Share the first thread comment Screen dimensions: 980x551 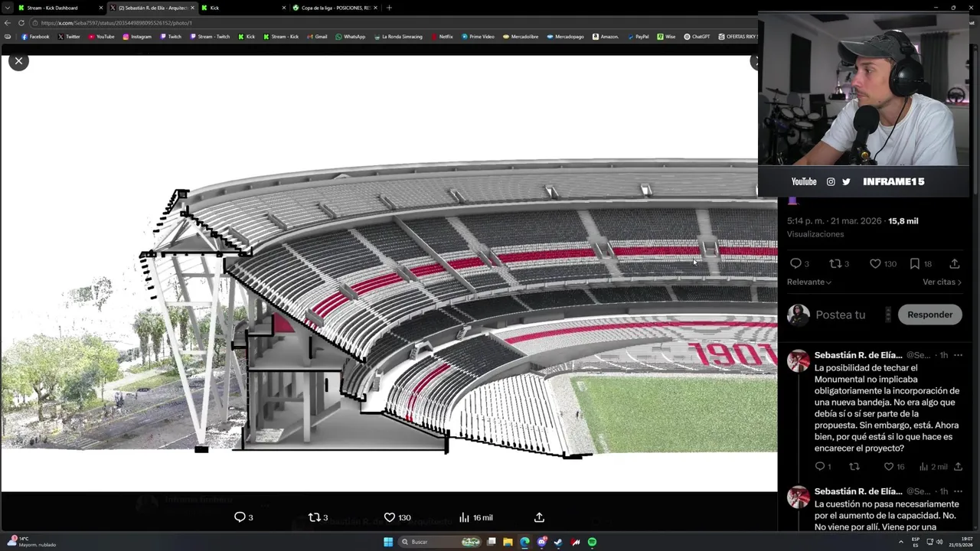pyautogui.click(x=958, y=466)
